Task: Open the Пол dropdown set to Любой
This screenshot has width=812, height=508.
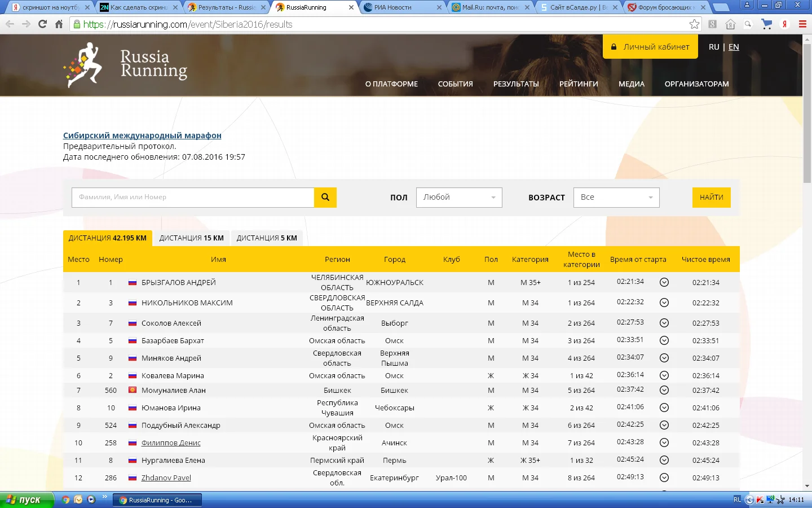Action: pyautogui.click(x=459, y=198)
